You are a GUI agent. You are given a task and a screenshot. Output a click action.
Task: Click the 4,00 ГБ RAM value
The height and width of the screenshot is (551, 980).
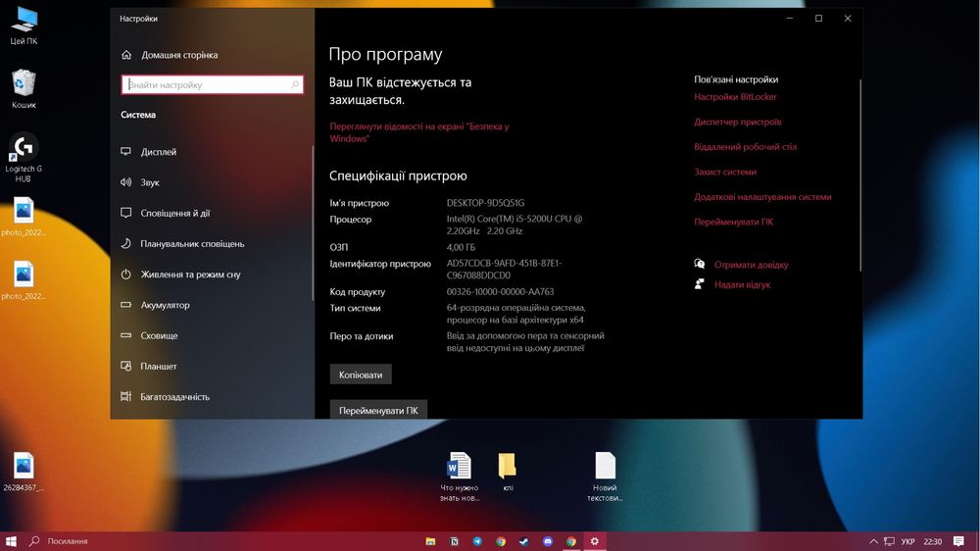click(x=461, y=247)
